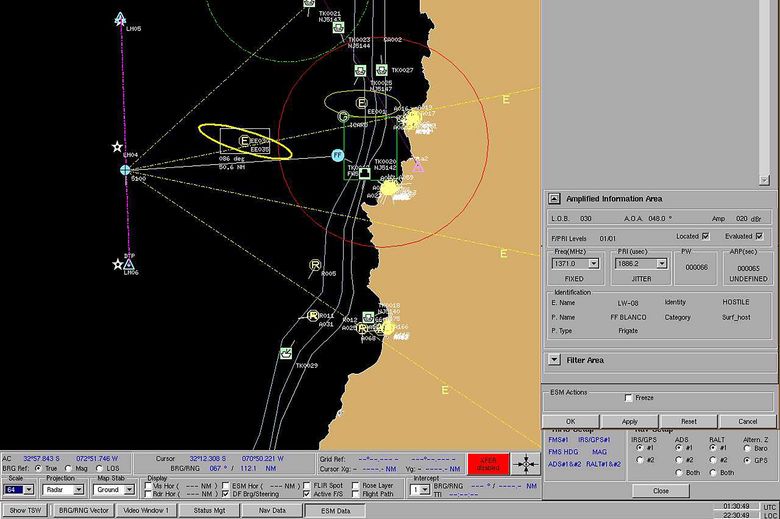Screen dimensions: 780x519
Task: Select the pink triangle symbol on the coast
Action: click(418, 167)
